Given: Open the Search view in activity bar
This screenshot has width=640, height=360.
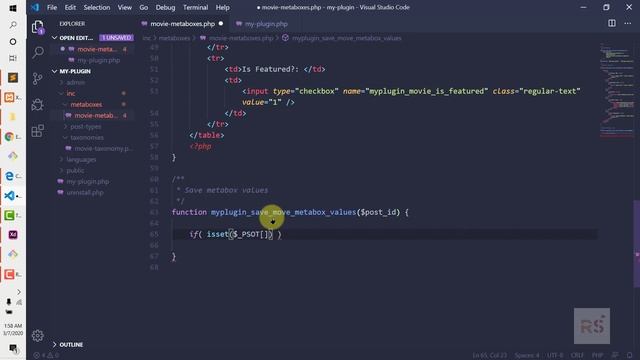Looking at the screenshot, I should pyautogui.click(x=38, y=52).
